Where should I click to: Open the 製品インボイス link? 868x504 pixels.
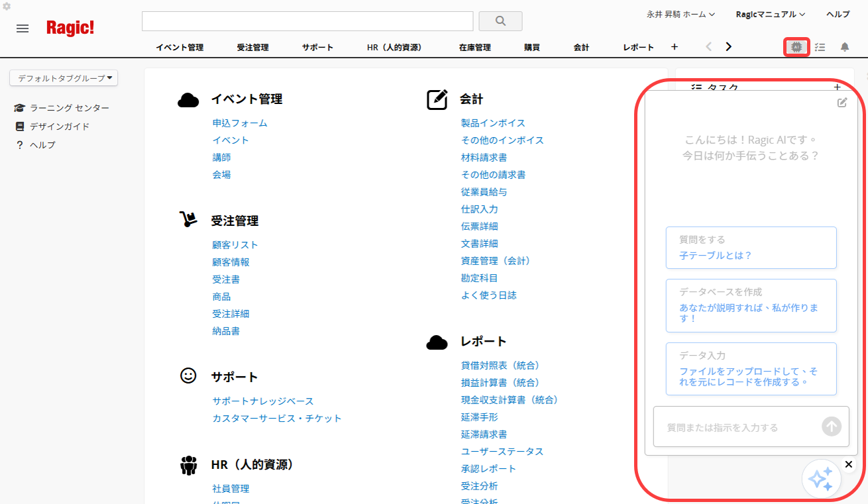pyautogui.click(x=493, y=123)
